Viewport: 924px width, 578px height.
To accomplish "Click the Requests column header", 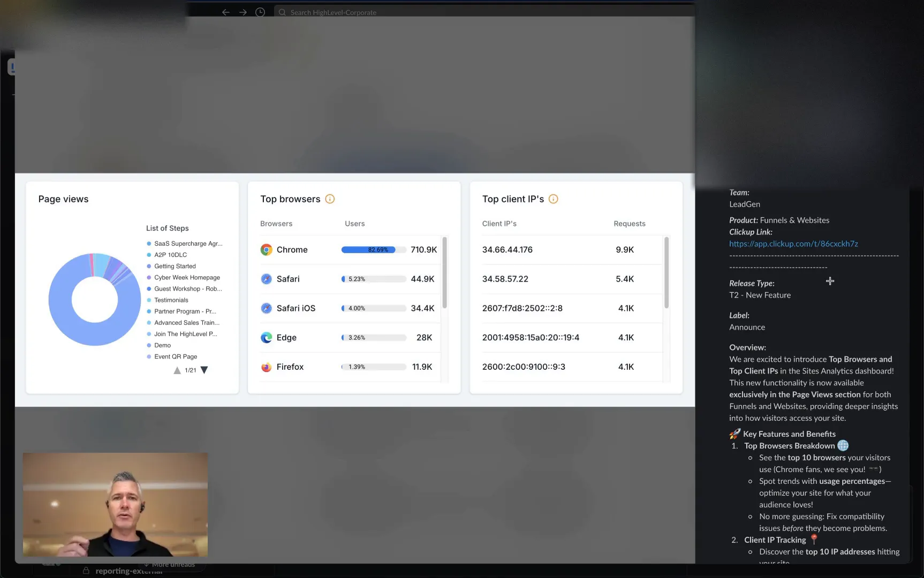I will point(630,224).
